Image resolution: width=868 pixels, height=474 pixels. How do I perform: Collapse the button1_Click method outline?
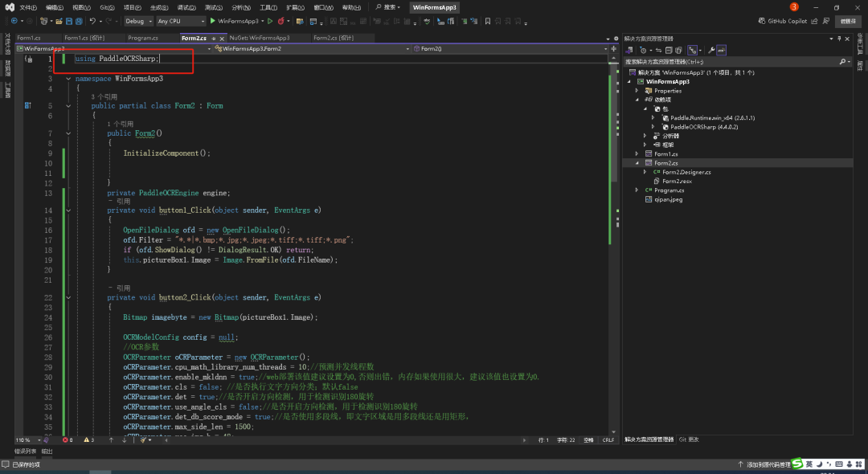tap(68, 210)
